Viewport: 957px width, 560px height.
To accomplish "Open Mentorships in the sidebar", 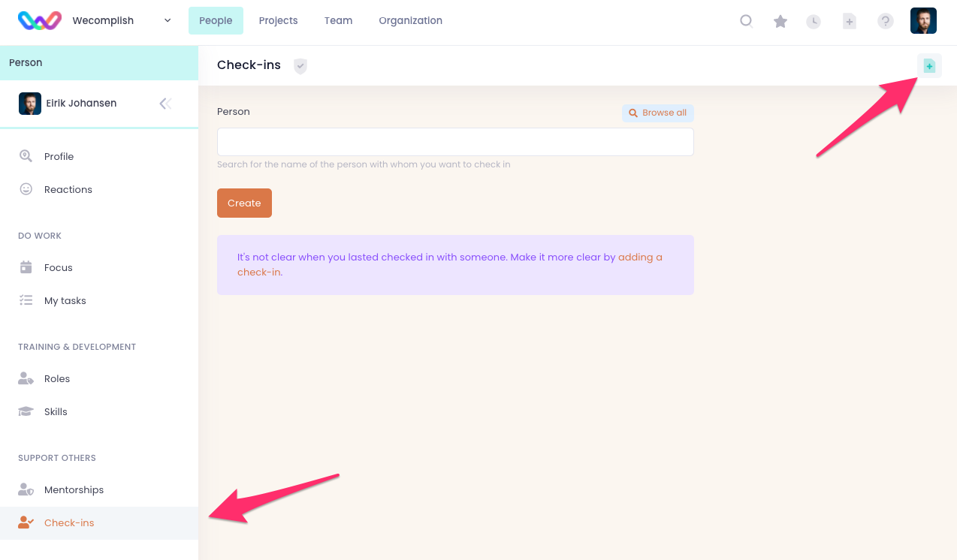I will 74,489.
